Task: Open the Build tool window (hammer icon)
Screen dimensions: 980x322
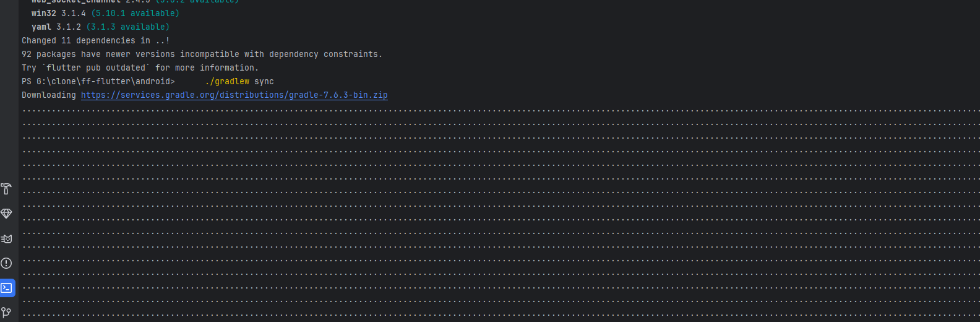Action: 6,189
